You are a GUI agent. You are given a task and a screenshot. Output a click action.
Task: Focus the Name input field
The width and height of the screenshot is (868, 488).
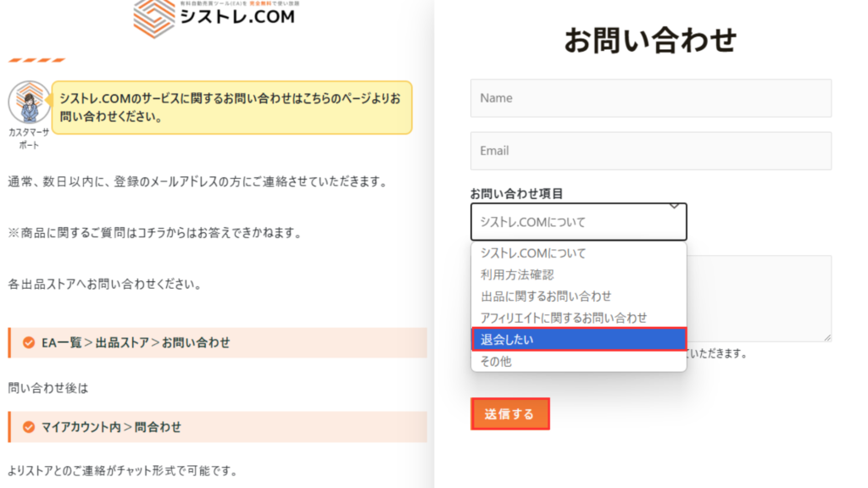point(650,98)
